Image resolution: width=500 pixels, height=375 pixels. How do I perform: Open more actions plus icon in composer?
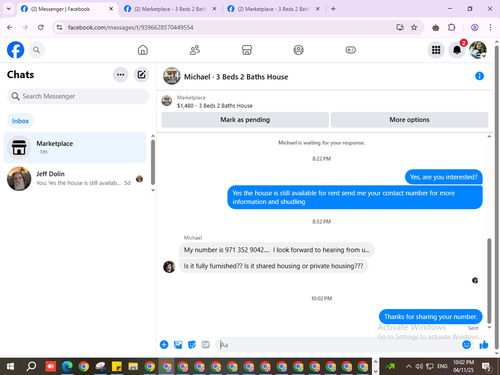pyautogui.click(x=164, y=345)
